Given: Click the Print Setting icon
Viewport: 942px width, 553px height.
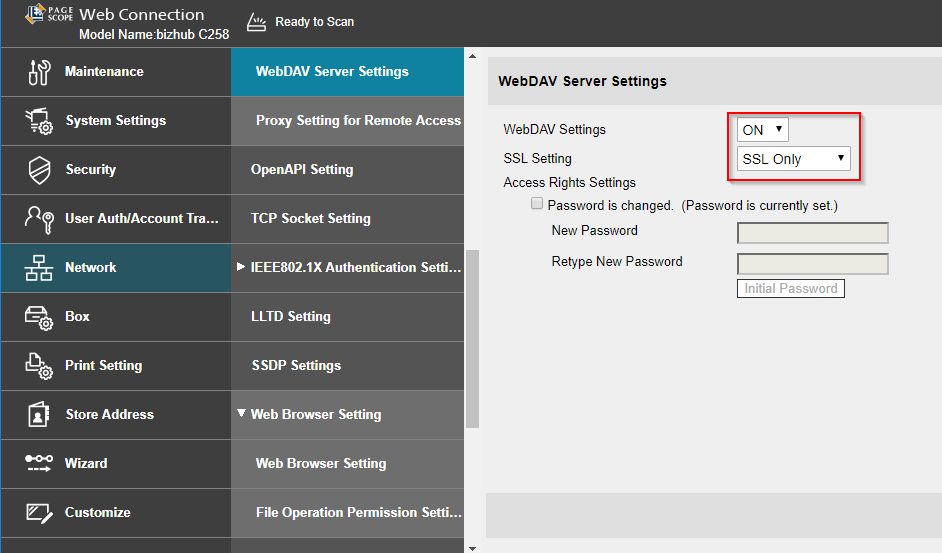Looking at the screenshot, I should (39, 366).
